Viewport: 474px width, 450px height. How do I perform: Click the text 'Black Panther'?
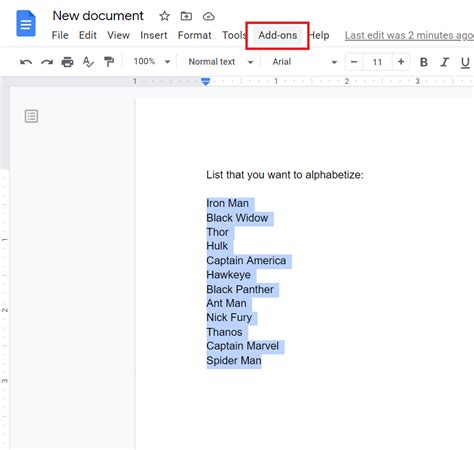(240, 289)
